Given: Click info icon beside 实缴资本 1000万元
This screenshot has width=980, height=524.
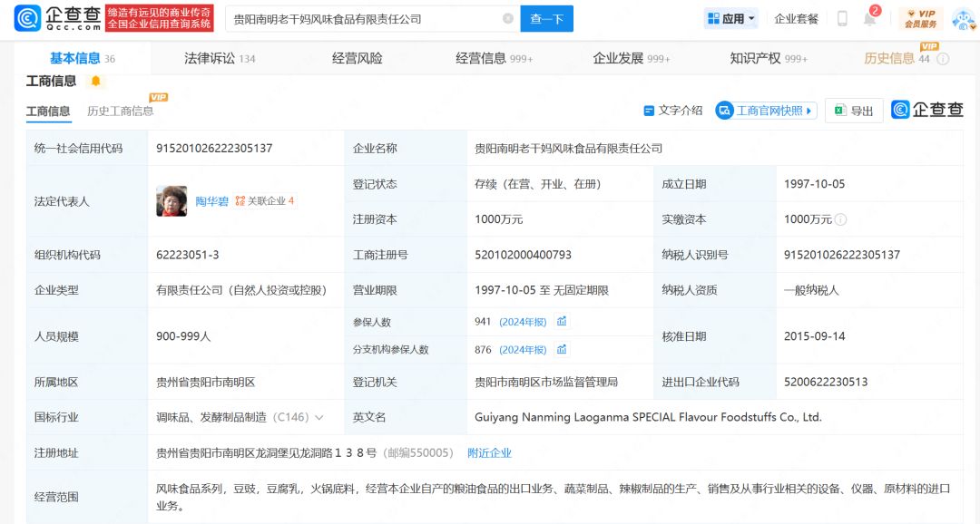Looking at the screenshot, I should pyautogui.click(x=841, y=219).
